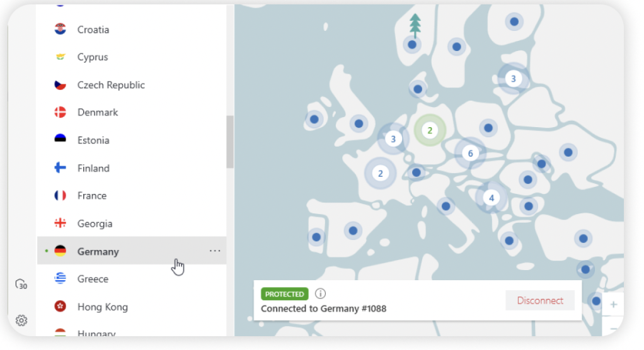Open the 30-day shield icon in sidebar
This screenshot has height=350, width=644.
coord(21,285)
